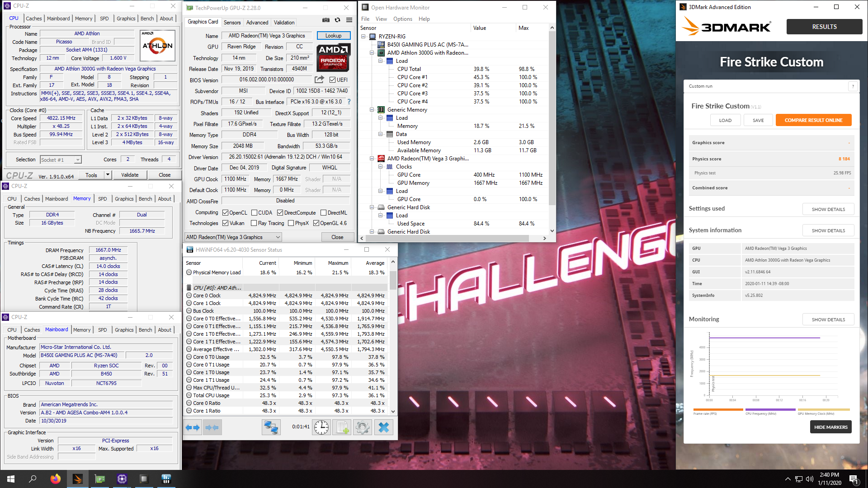Click the CPU-Z taskbar icon

122,479
